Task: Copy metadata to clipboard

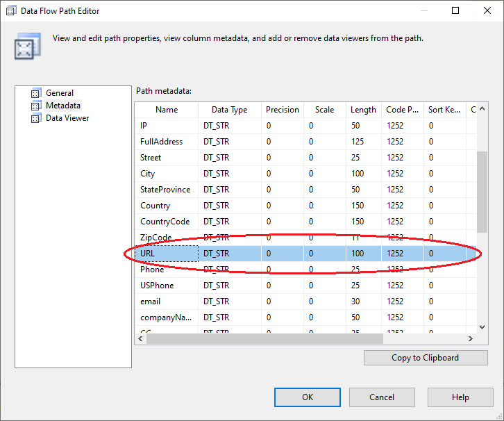Action: point(425,358)
